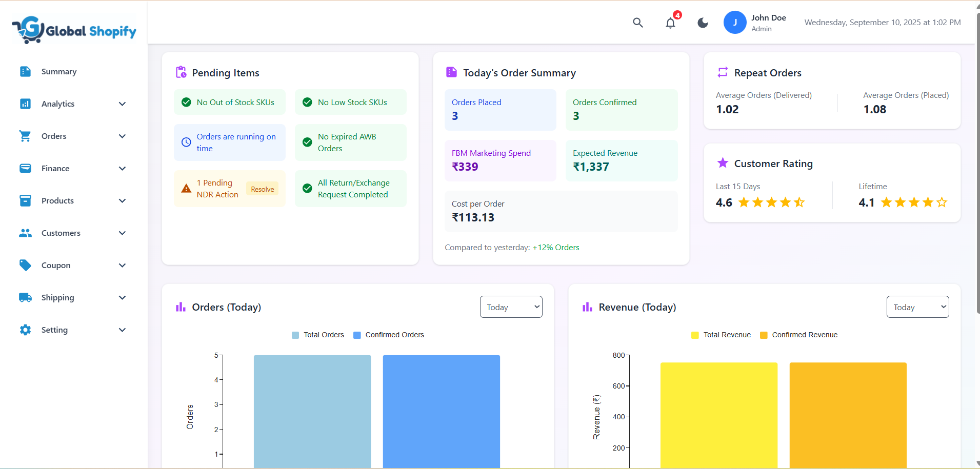Click the Cost per Order card

(561, 211)
